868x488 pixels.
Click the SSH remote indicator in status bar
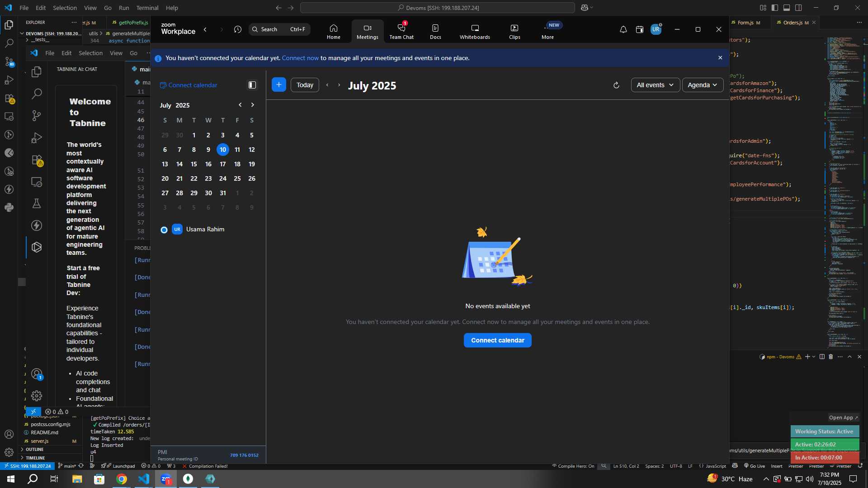click(x=28, y=466)
